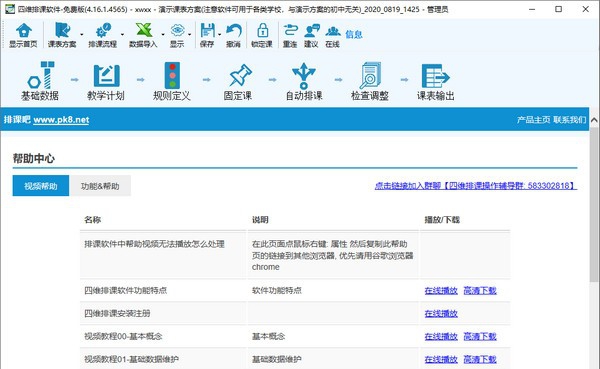This screenshot has height=369, width=600.
Task: Open the 基础数据 workflow step
Action: tap(40, 81)
